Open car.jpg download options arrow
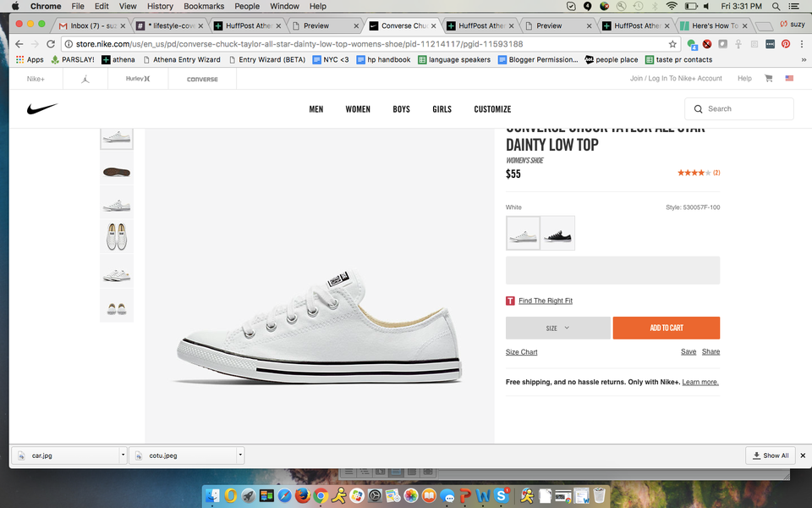Viewport: 812px width, 508px height. 123,456
